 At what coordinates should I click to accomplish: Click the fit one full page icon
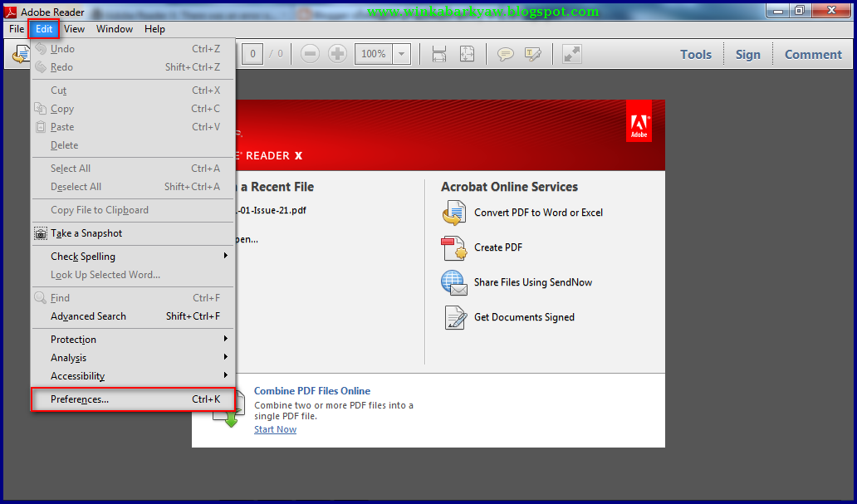(467, 54)
